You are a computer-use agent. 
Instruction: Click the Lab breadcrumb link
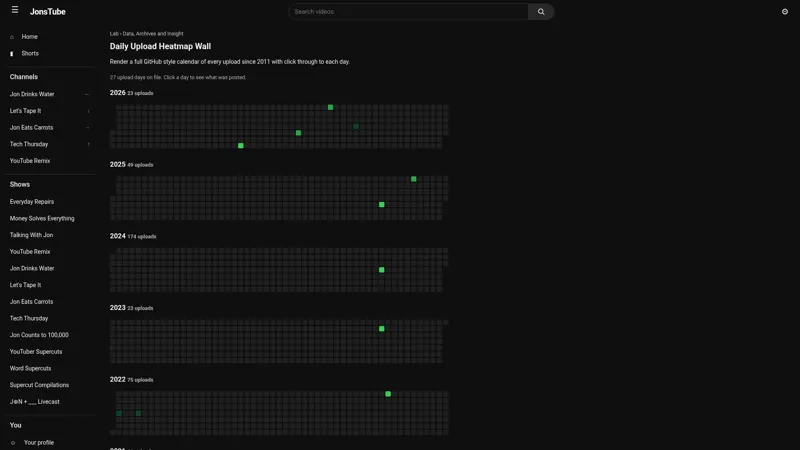[114, 34]
